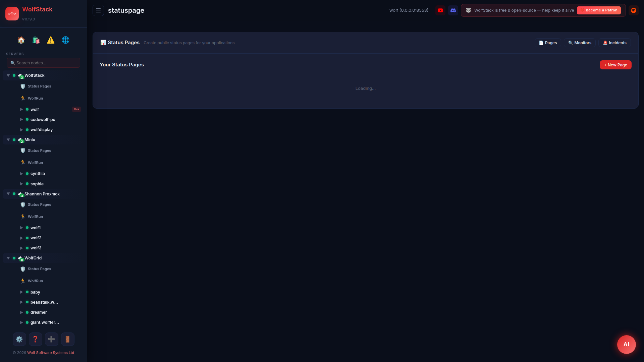Click the plus add server icon
This screenshot has height=362, width=644.
click(x=51, y=339)
